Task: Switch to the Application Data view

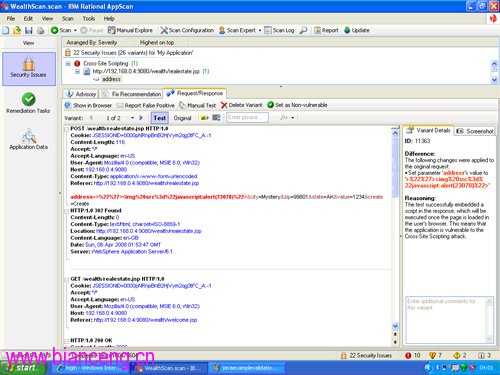Action: (x=29, y=139)
